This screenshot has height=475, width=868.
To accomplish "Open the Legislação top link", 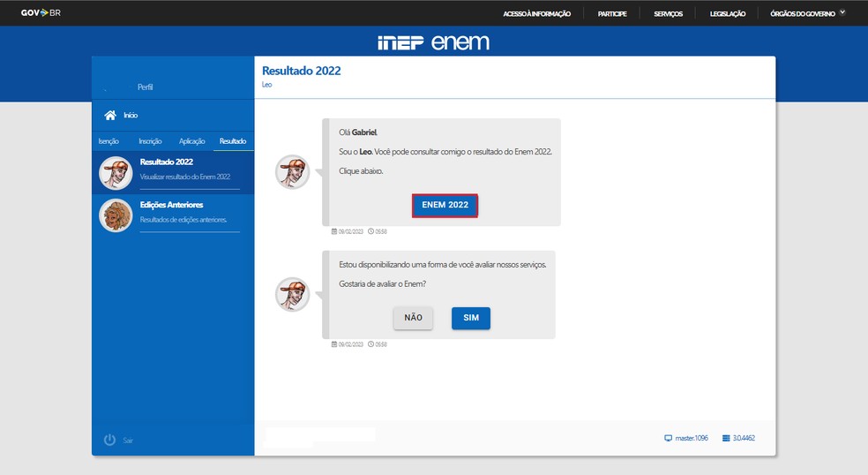I will (x=727, y=13).
